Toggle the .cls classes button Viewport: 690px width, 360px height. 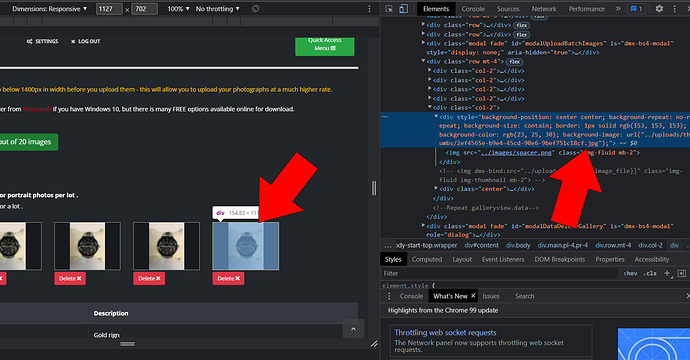click(x=650, y=273)
